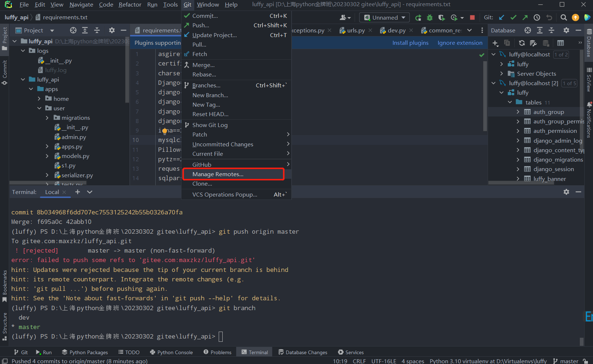This screenshot has height=364, width=593.
Task: Click master branch widget in status bar
Action: pyautogui.click(x=566, y=361)
